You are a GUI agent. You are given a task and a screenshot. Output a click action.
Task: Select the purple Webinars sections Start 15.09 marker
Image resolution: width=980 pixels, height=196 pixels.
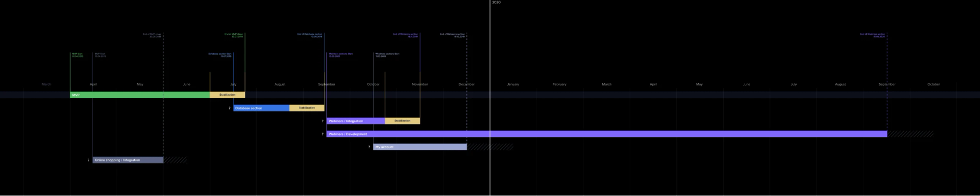[341, 55]
